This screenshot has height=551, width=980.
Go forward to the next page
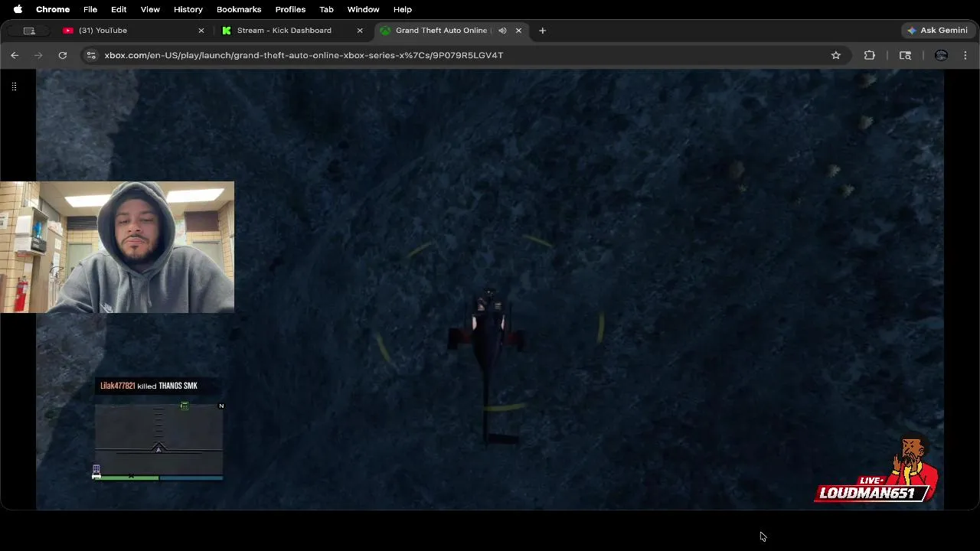(38, 55)
